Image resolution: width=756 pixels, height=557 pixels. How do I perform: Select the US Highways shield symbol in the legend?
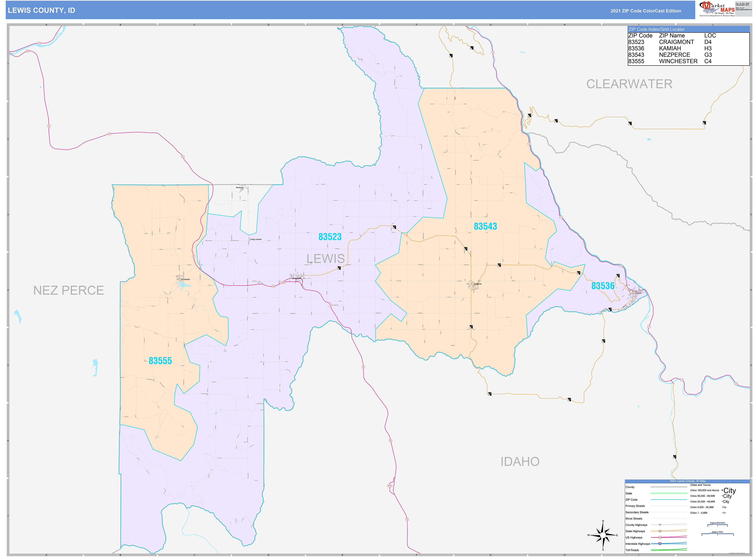[660, 538]
